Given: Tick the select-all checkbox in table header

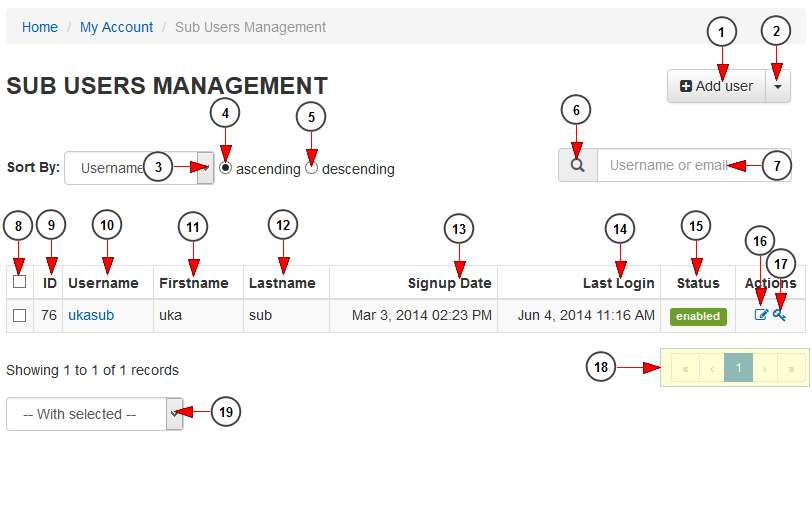Looking at the screenshot, I should click(20, 282).
